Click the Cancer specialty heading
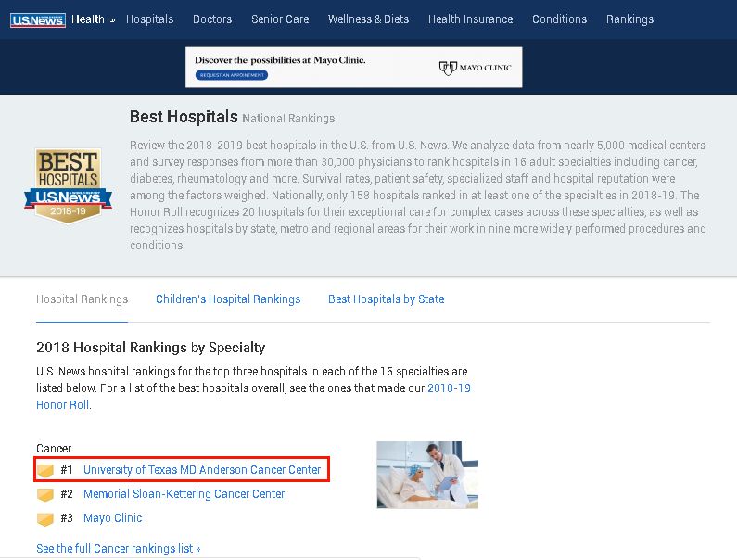The image size is (737, 560). pos(54,449)
